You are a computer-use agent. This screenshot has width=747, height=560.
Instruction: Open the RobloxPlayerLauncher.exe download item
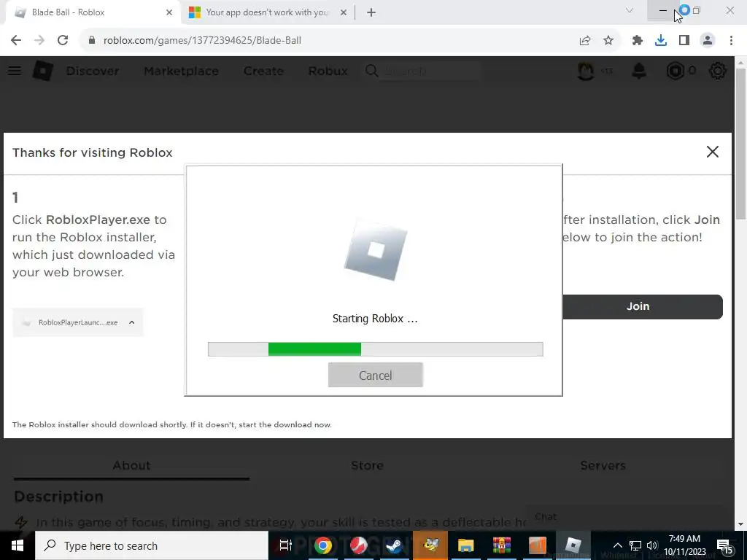77,322
